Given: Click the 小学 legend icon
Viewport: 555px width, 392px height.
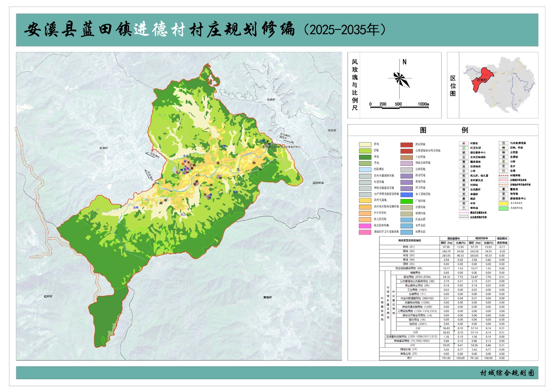Looking at the screenshot, I should coord(463,171).
